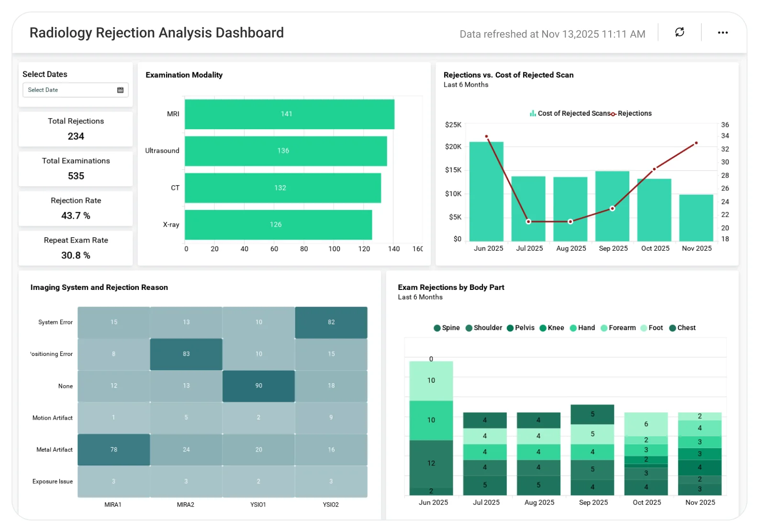
Task: Open the three-dots more options menu
Action: click(x=723, y=33)
